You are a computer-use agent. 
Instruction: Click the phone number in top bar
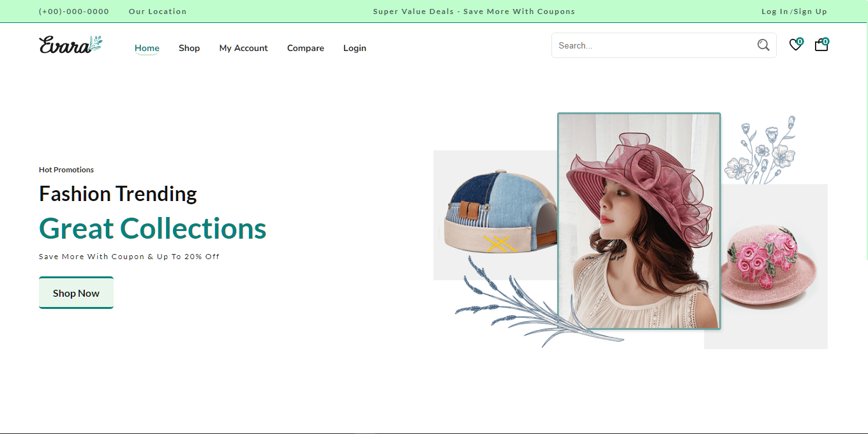point(74,11)
